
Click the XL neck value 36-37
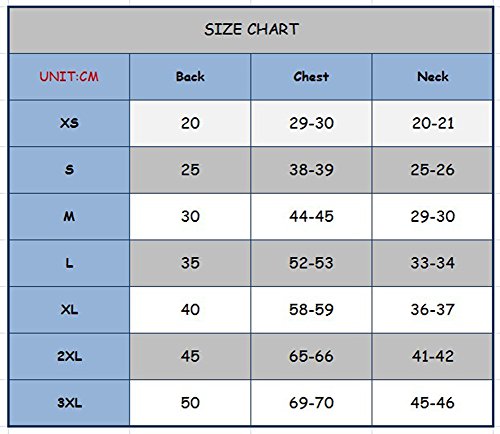click(432, 310)
